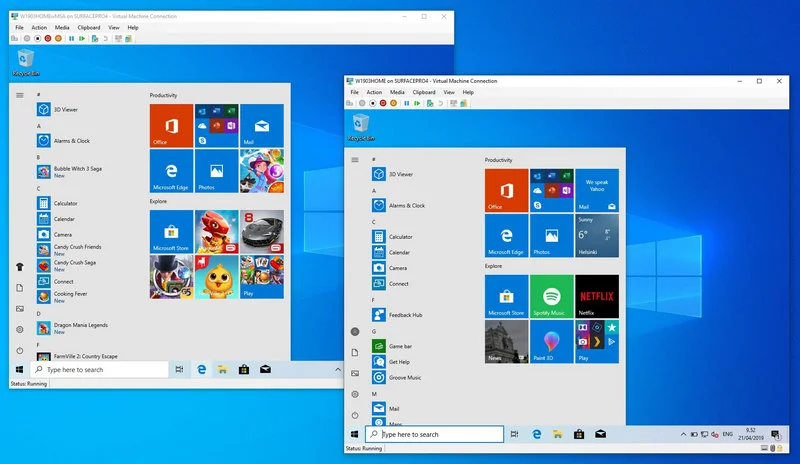Open Netflix tile in Start menu

[597, 296]
